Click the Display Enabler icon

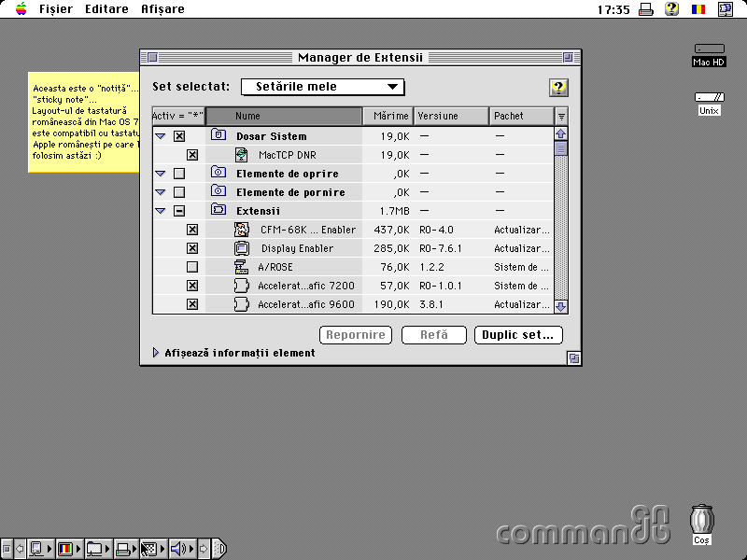click(x=242, y=248)
